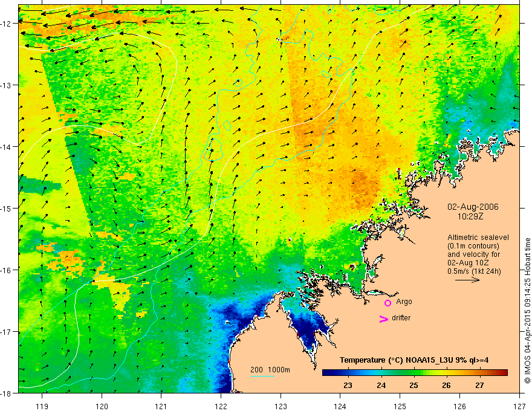Click the latitude axis label '-16'
The image size is (532, 411).
point(7,270)
